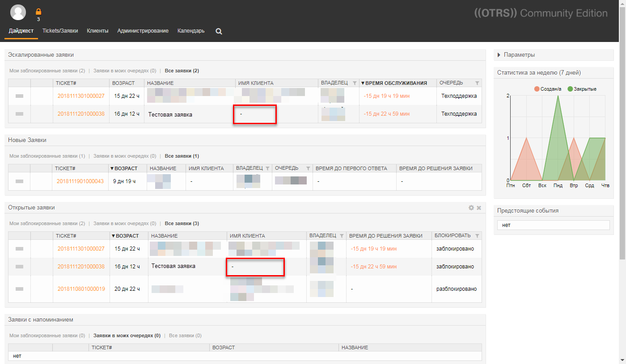
Task: Sort Открытые заявки by Возраст column
Action: pyautogui.click(x=125, y=236)
